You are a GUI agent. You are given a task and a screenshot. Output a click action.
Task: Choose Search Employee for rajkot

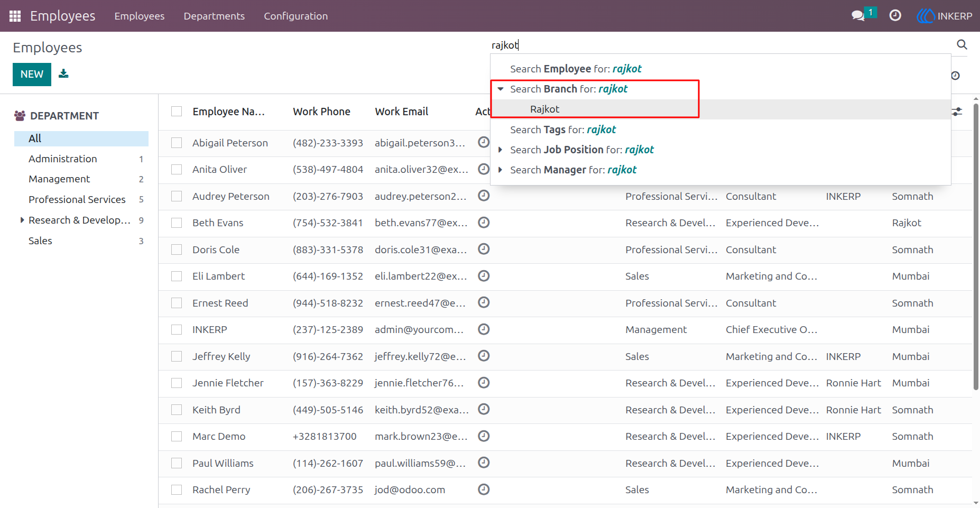pos(720,69)
